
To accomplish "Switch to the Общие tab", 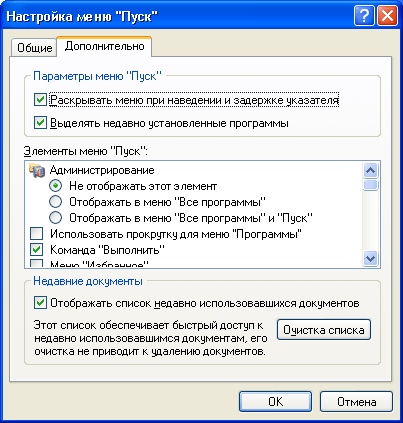I will pyautogui.click(x=34, y=48).
